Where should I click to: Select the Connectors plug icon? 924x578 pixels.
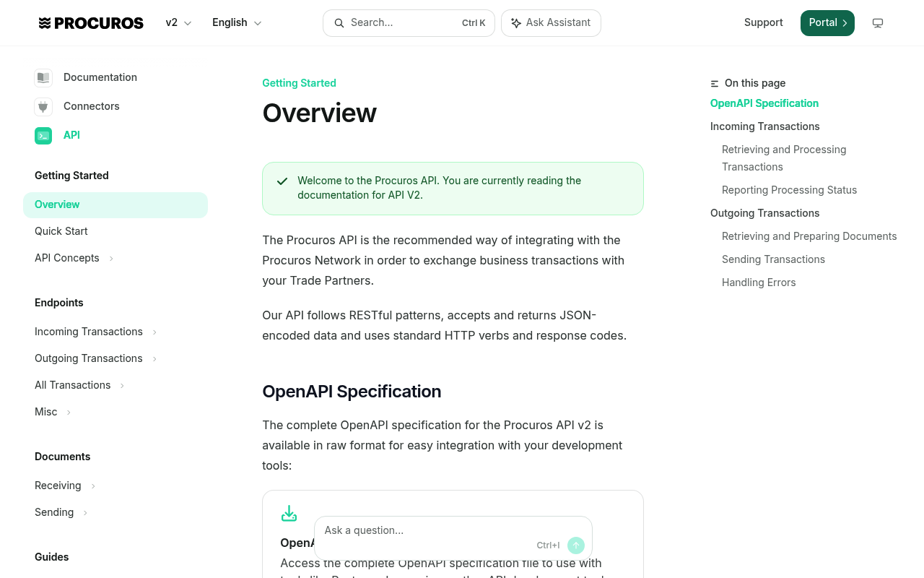coord(43,107)
